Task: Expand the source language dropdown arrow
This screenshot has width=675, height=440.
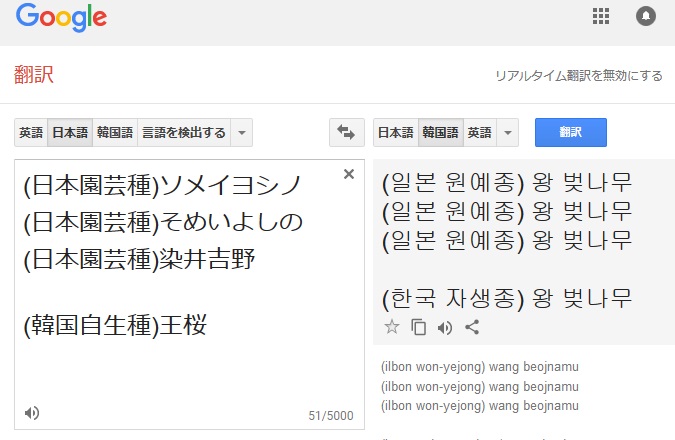Action: 242,132
